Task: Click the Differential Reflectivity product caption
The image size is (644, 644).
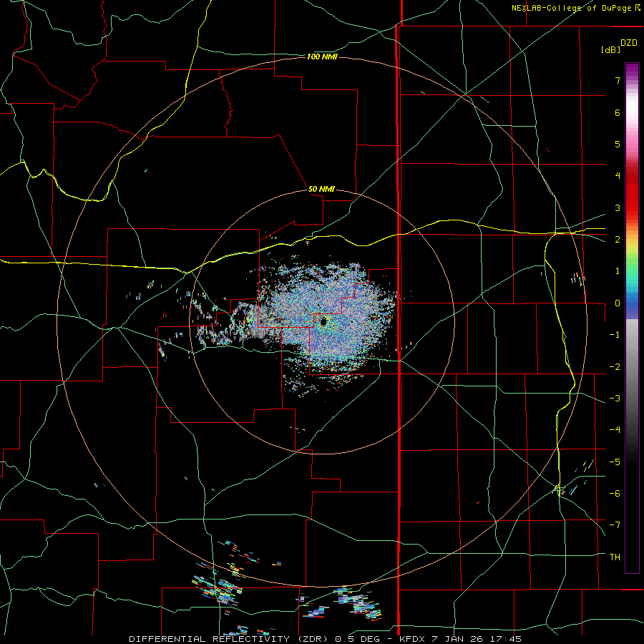Action: pyautogui.click(x=326, y=639)
